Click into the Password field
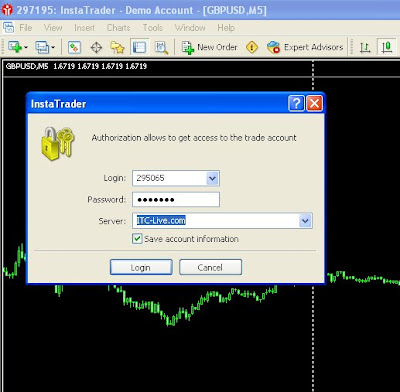Viewport: 400px width, 392px height. (x=176, y=200)
